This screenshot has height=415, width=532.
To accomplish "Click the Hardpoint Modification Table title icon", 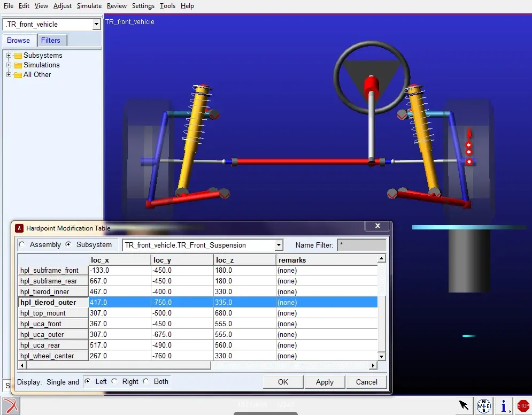I will click(19, 228).
